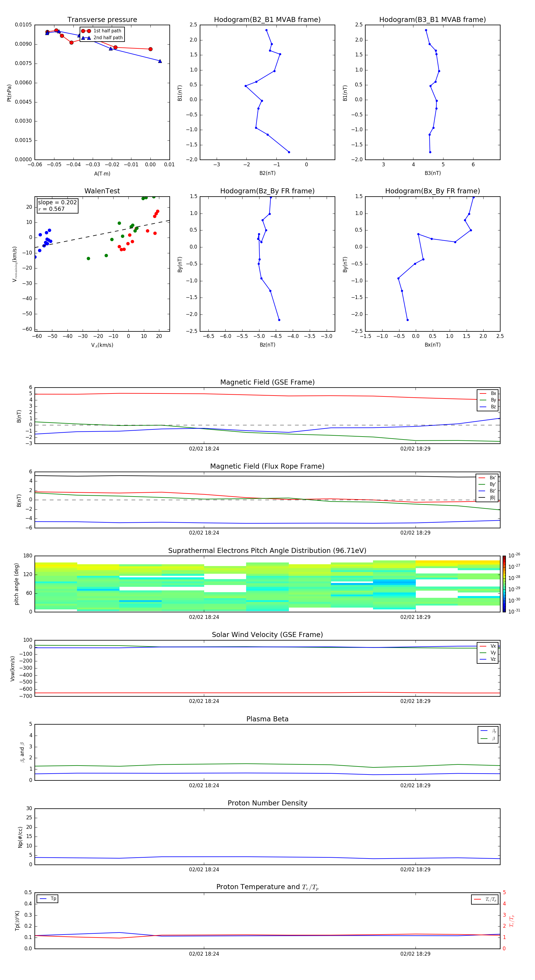Click the 'Te/Tp' legend entry

click(x=485, y=899)
